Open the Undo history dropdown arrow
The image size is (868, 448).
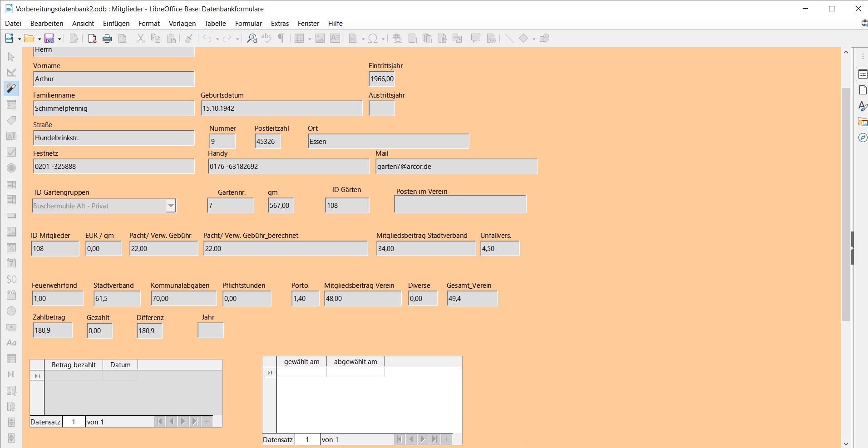click(x=217, y=38)
